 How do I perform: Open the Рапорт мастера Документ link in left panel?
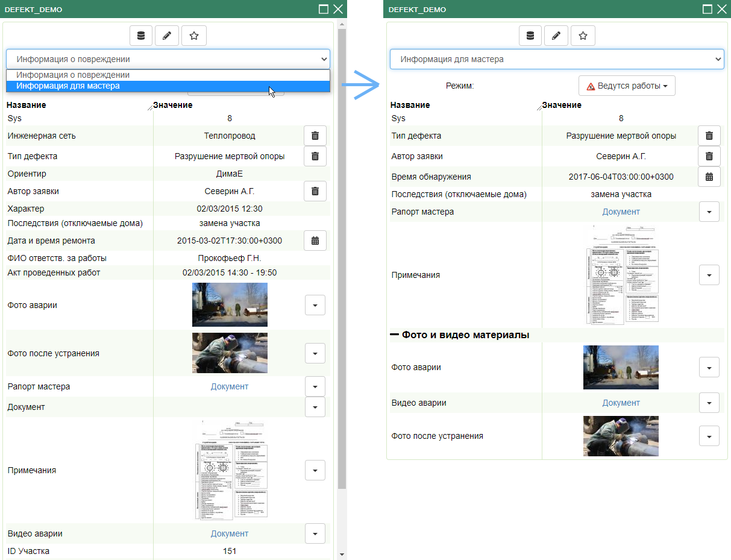229,386
